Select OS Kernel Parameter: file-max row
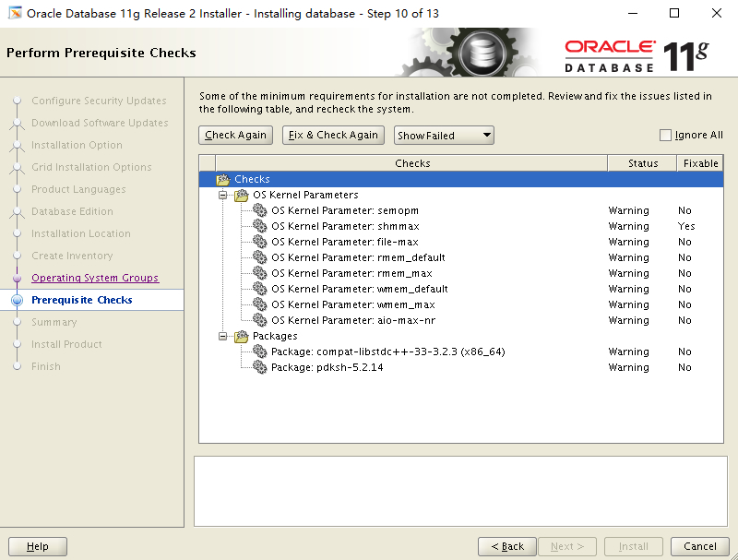 461,242
